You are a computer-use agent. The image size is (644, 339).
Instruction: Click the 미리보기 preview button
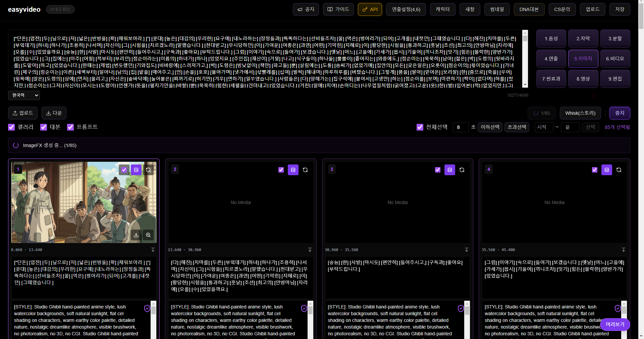point(615,325)
